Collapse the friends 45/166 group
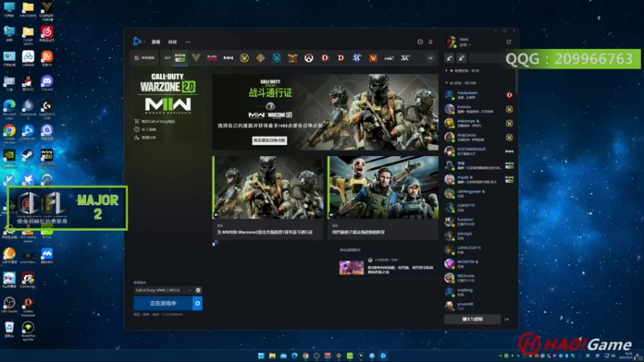The height and width of the screenshot is (362, 644). 459,83
